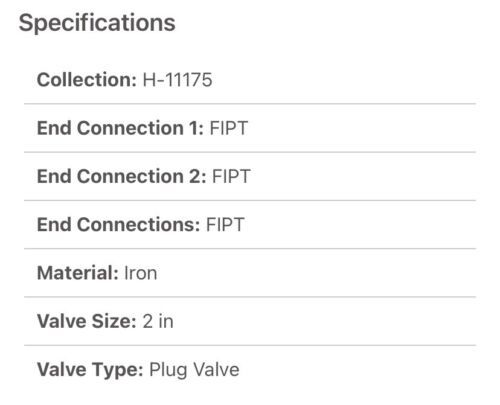Select the Valve Size label
The width and height of the screenshot is (500, 405).
click(x=87, y=321)
